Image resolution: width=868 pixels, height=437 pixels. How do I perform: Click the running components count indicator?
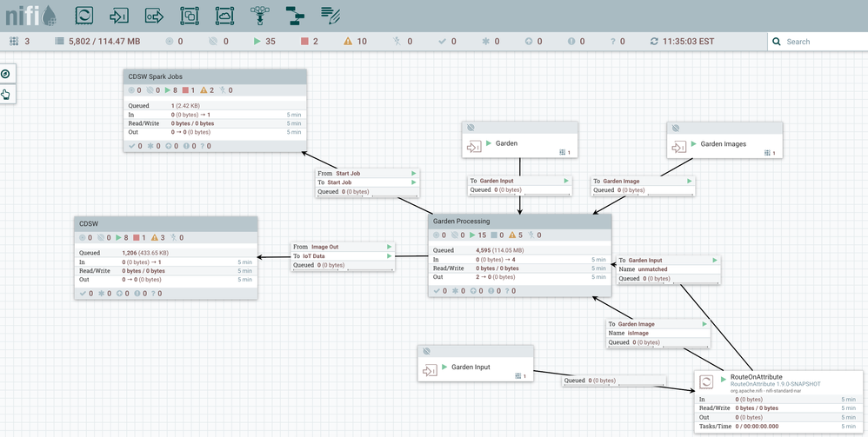tap(264, 42)
